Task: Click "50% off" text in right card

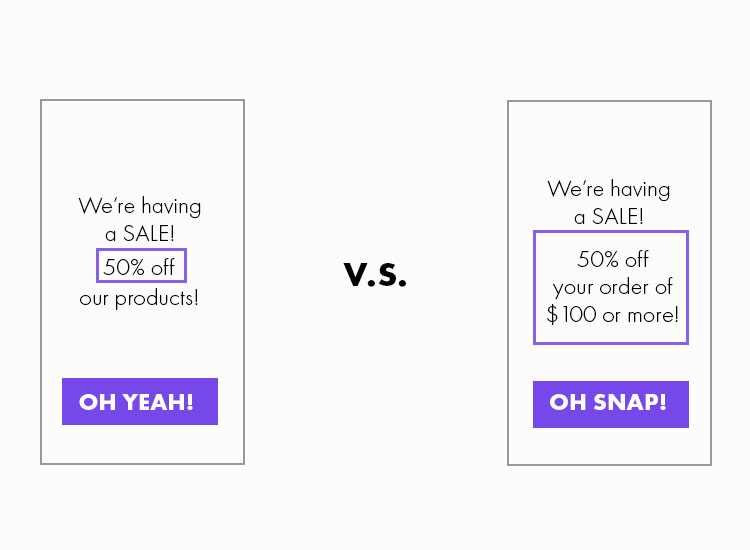Action: tap(613, 259)
